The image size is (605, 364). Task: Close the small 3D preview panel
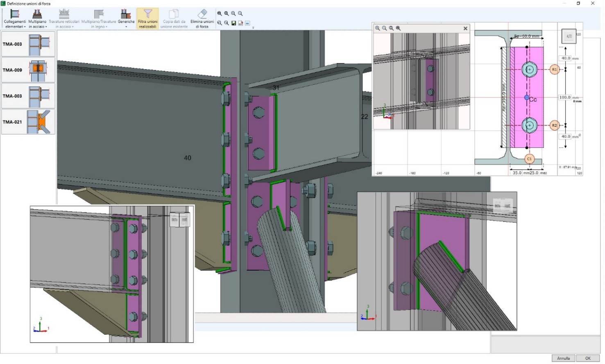[x=465, y=28]
